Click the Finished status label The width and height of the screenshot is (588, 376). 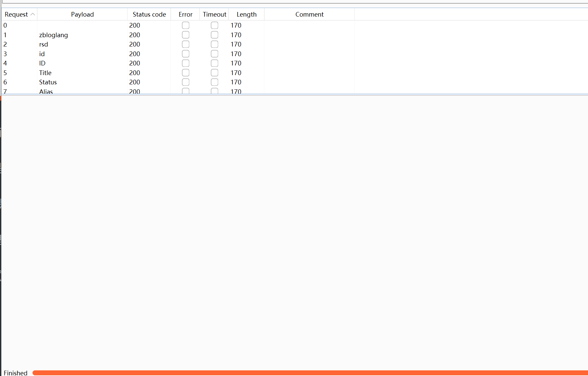click(x=16, y=373)
